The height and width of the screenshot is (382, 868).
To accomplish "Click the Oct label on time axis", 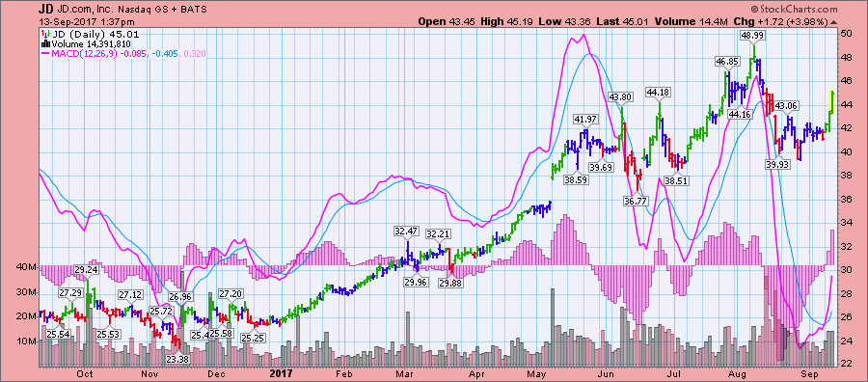I will tap(85, 373).
